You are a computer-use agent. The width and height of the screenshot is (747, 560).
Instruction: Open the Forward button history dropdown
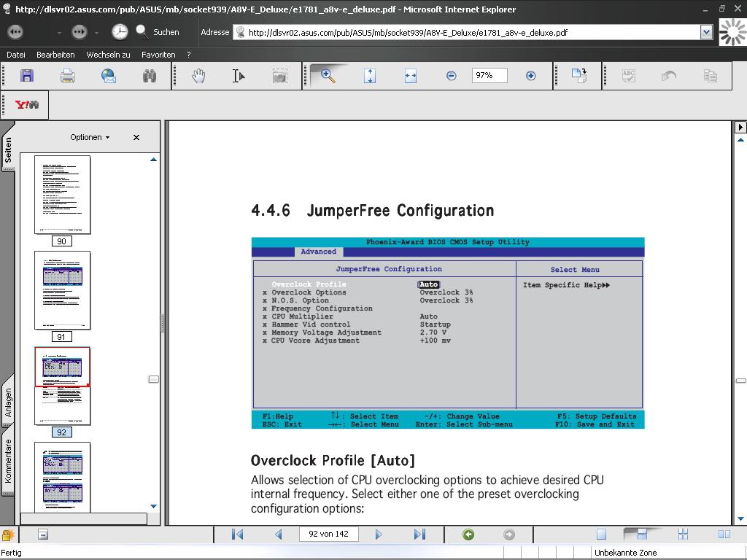click(x=96, y=33)
